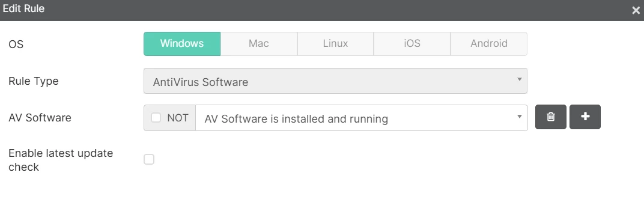
Task: Click the AV Software label
Action: pyautogui.click(x=40, y=118)
